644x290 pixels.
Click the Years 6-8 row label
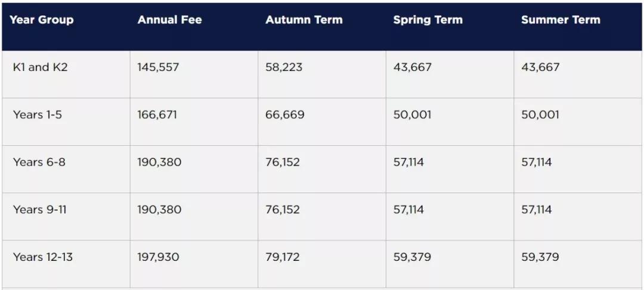[x=39, y=162]
